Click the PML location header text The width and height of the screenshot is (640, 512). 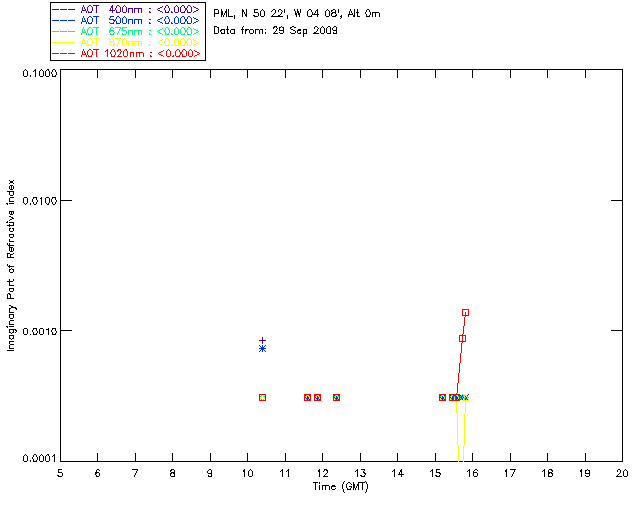click(x=297, y=14)
